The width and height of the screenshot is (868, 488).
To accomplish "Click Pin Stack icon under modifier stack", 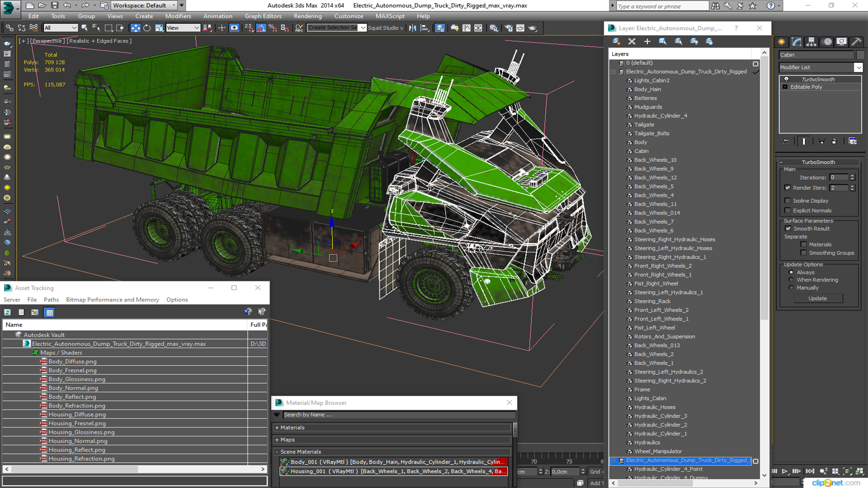I will click(x=786, y=141).
